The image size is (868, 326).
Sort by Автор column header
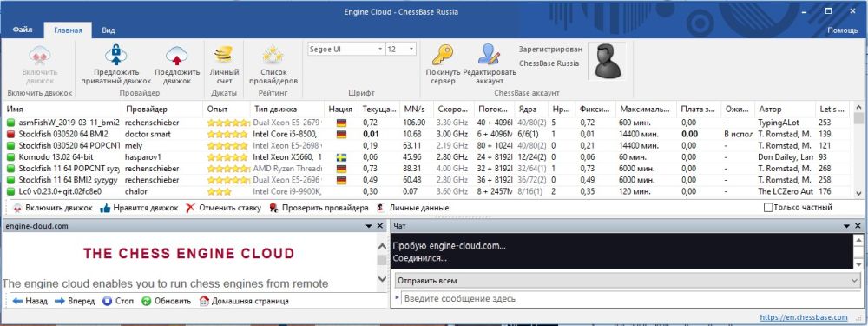point(785,110)
